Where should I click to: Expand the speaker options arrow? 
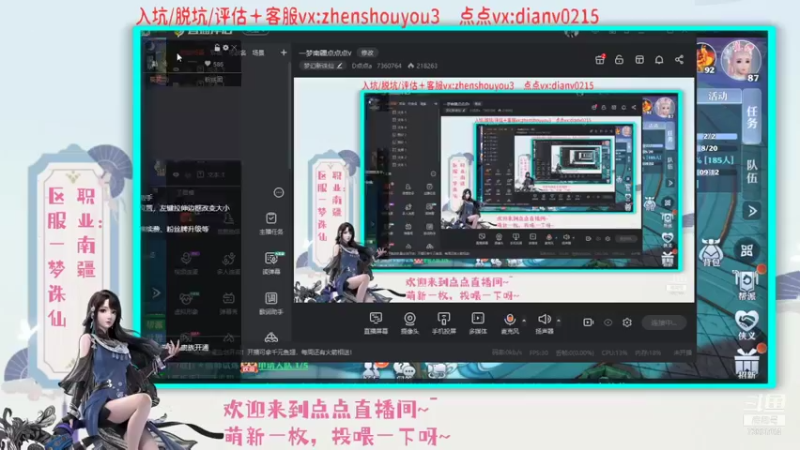(558, 320)
